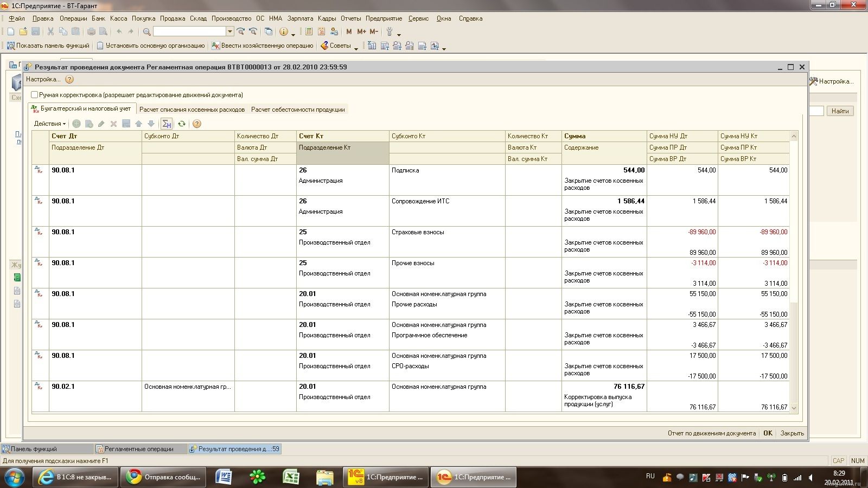Click the new document icon in toolbar
Screen dimensions: 868x488
(x=11, y=31)
